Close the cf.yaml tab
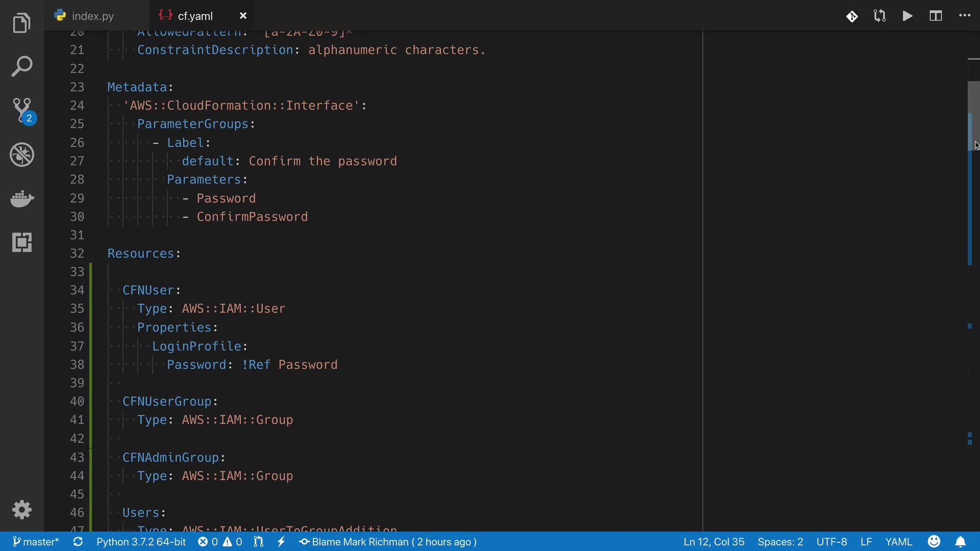 point(243,16)
